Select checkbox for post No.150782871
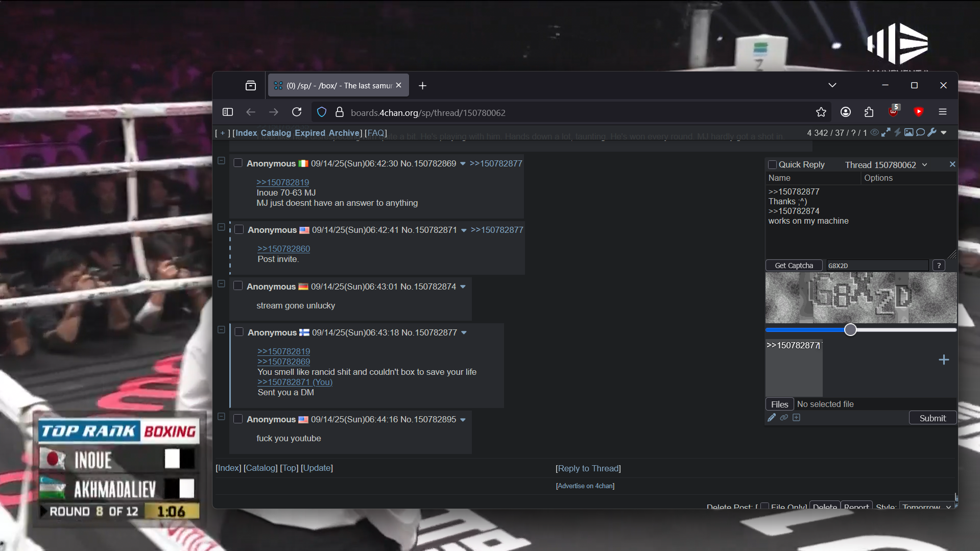Viewport: 980px width, 551px height. [239, 229]
